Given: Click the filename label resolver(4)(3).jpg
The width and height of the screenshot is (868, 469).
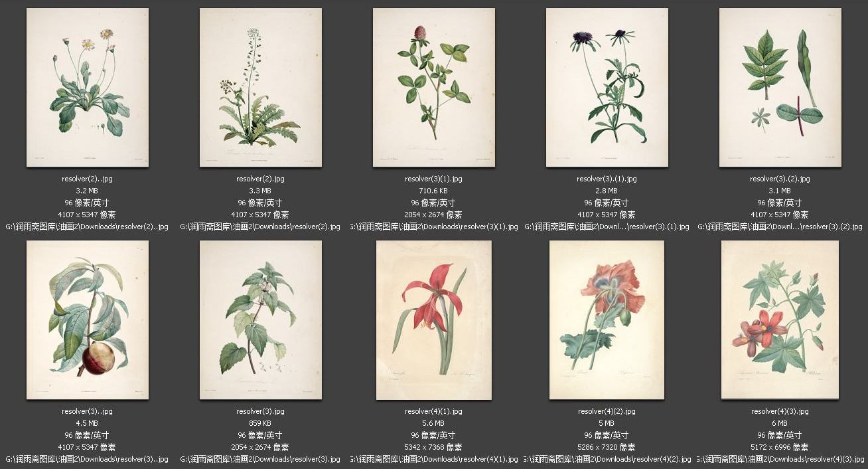Looking at the screenshot, I should pos(780,411).
